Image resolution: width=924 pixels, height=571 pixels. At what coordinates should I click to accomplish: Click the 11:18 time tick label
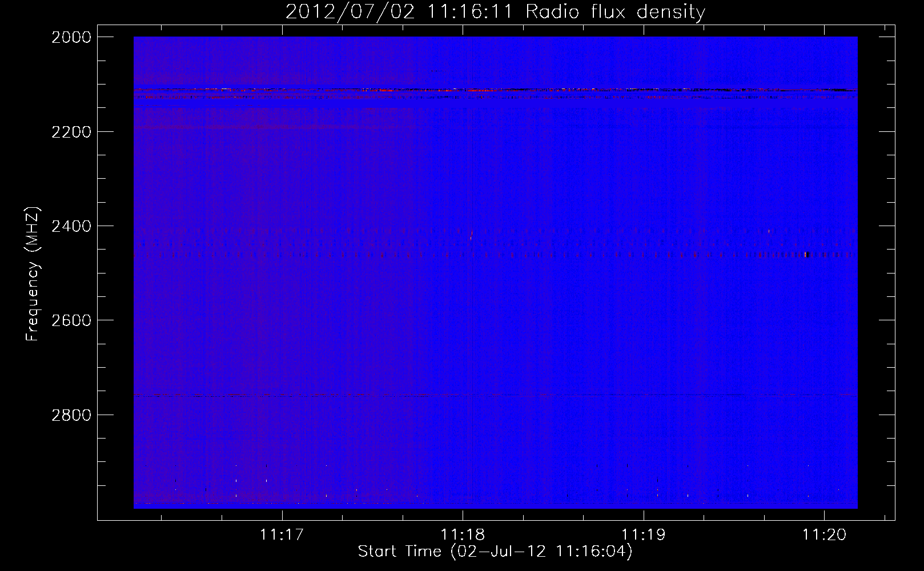click(x=463, y=535)
